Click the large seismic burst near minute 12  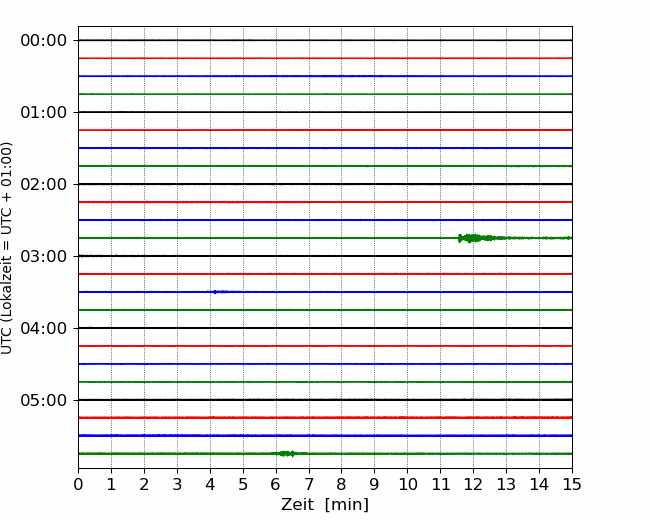point(469,238)
